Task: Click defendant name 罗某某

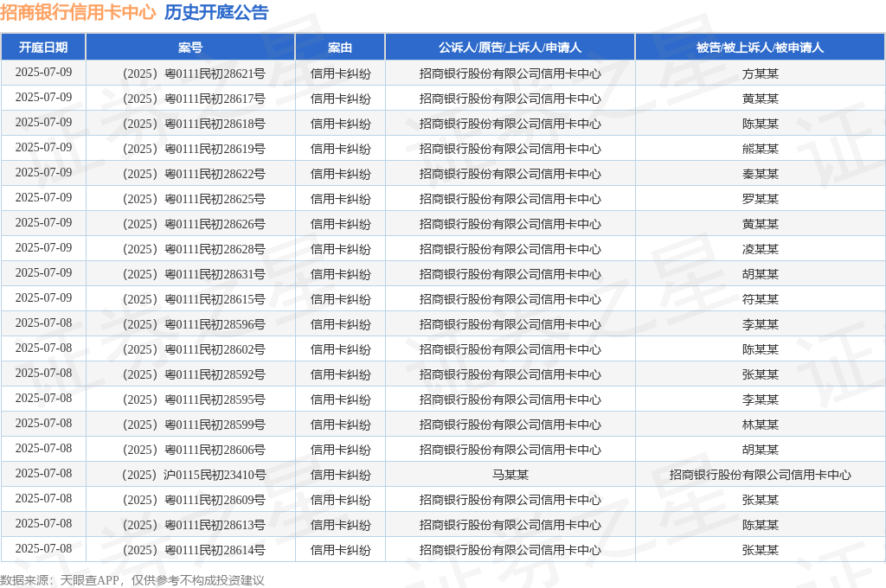Action: [x=760, y=199]
